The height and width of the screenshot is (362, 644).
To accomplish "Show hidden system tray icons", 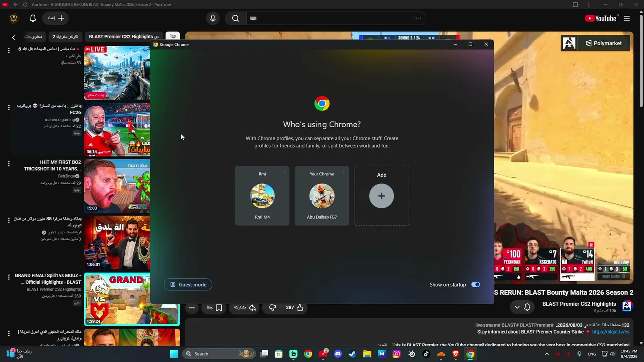I will tap(547, 354).
